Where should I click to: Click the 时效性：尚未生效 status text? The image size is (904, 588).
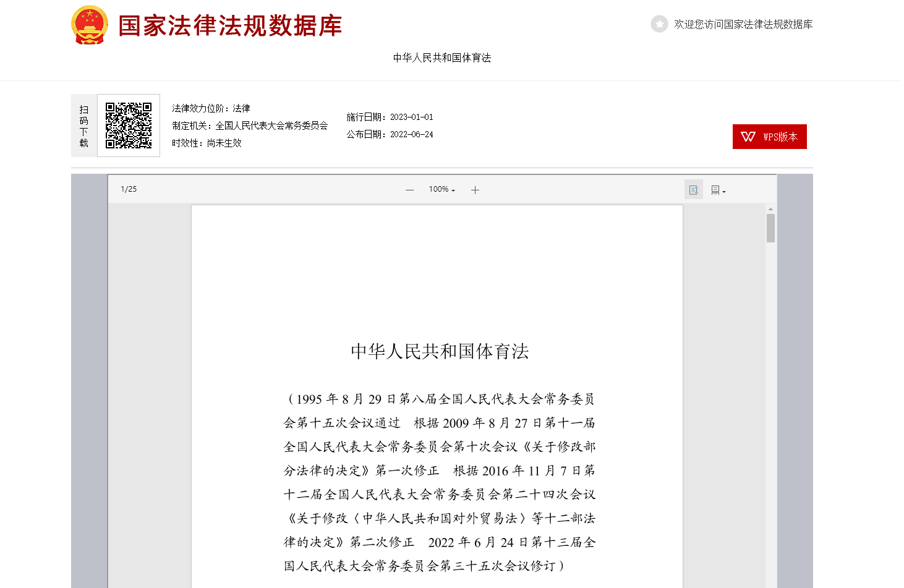point(207,143)
